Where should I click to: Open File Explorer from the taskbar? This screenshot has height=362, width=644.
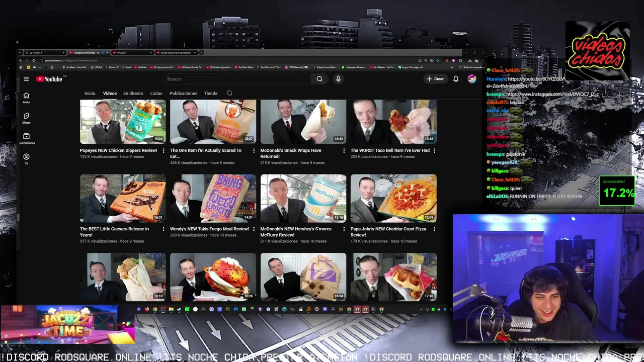point(171,309)
